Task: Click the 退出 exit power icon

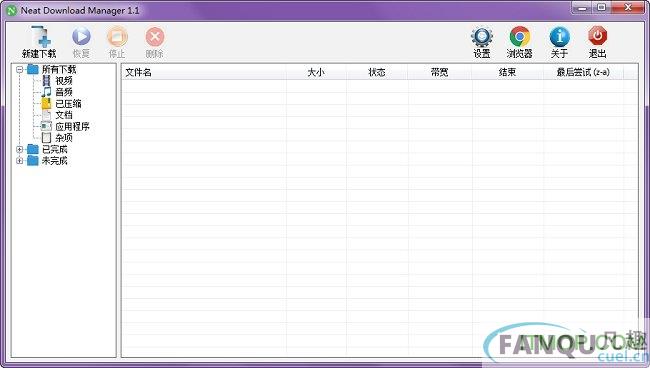Action: 597,36
